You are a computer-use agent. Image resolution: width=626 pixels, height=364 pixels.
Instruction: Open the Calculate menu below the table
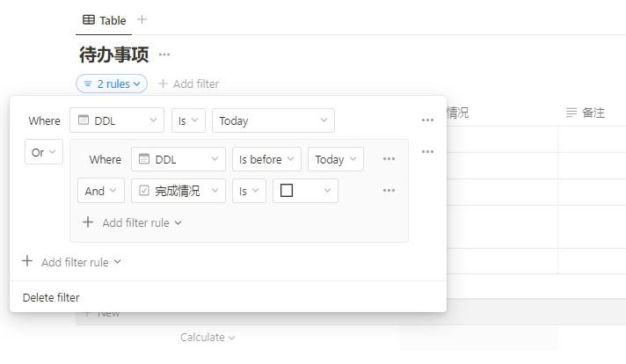(x=207, y=337)
